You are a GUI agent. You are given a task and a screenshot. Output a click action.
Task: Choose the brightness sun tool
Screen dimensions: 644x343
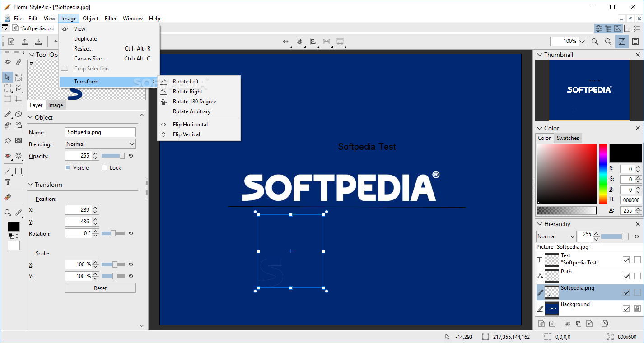pyautogui.click(x=19, y=156)
